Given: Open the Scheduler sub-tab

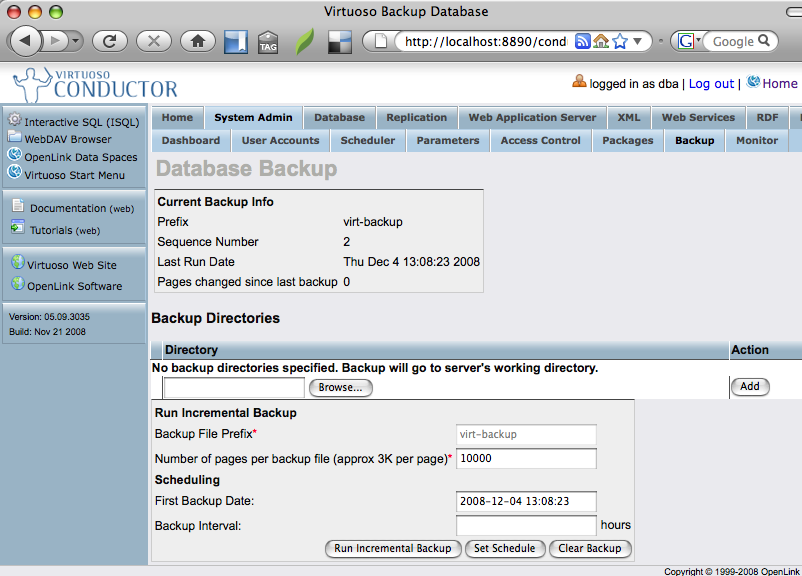Looking at the screenshot, I should pos(368,140).
